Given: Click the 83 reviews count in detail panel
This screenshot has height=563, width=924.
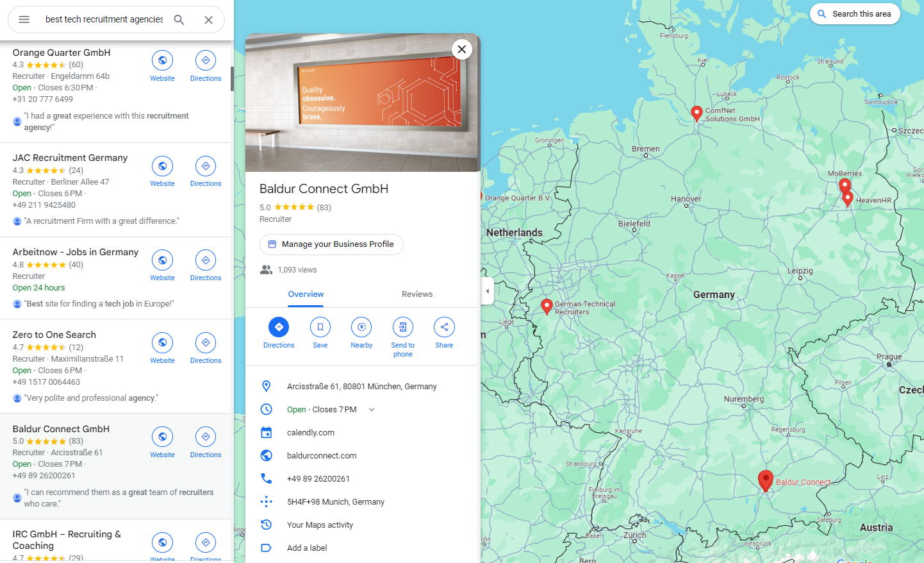Looking at the screenshot, I should 324,208.
